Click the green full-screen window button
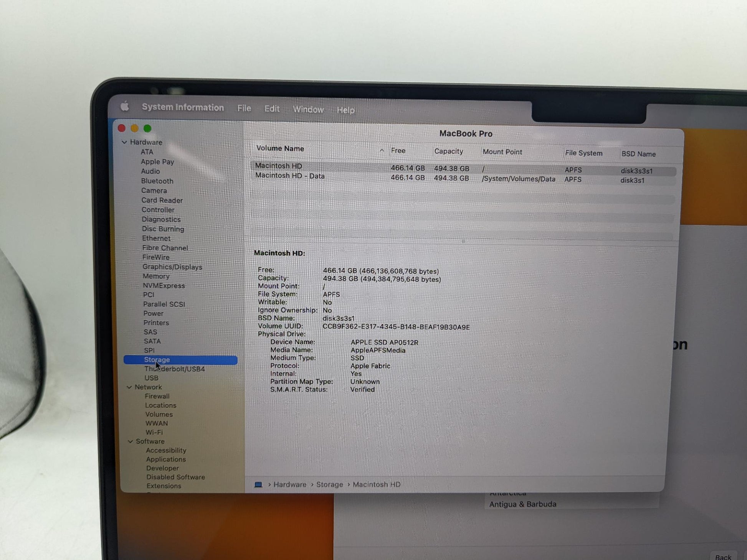 click(x=147, y=128)
